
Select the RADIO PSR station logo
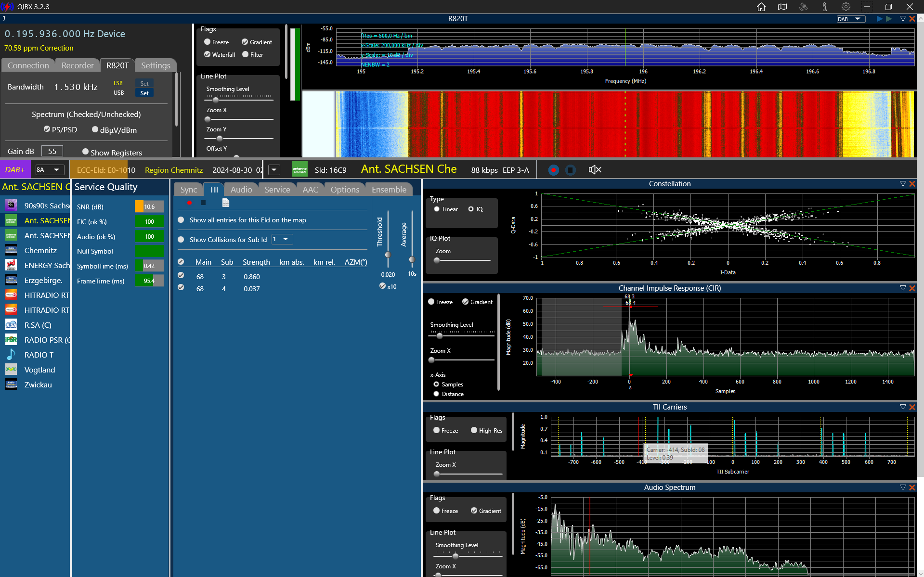[11, 340]
